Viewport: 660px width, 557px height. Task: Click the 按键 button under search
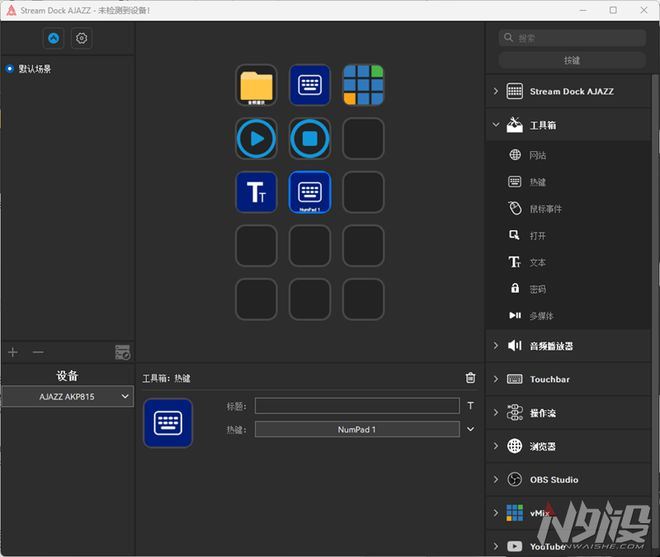572,60
